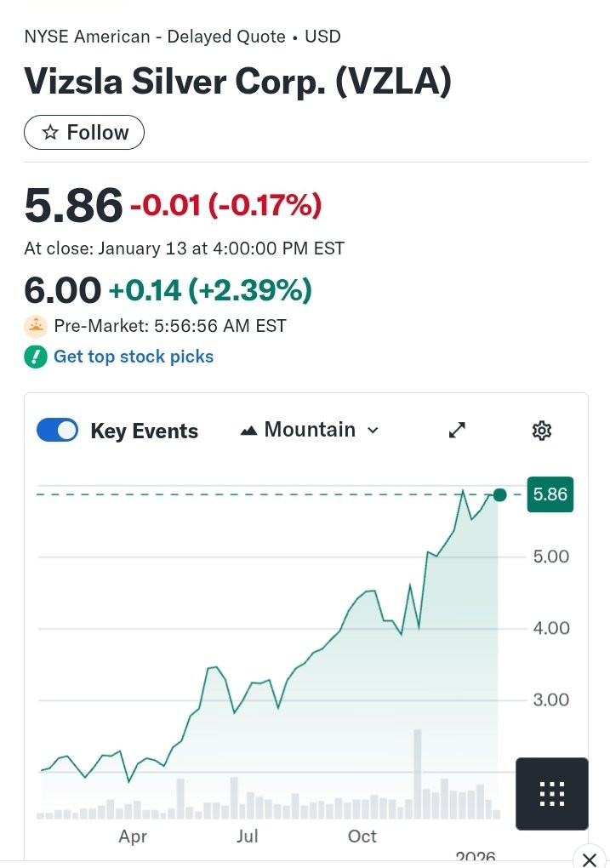The image size is (610, 868).
Task: Click the Apr label on time axis
Action: [x=133, y=837]
